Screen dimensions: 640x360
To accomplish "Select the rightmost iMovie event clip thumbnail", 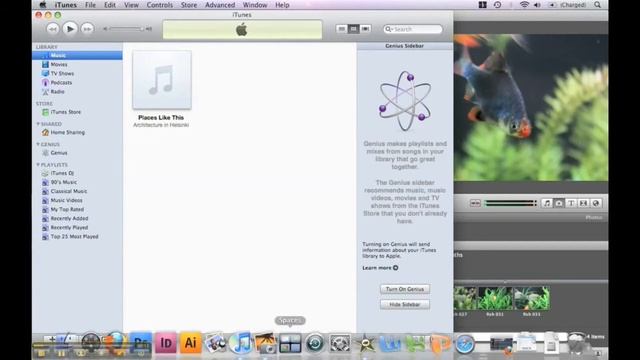I will click(x=532, y=298).
